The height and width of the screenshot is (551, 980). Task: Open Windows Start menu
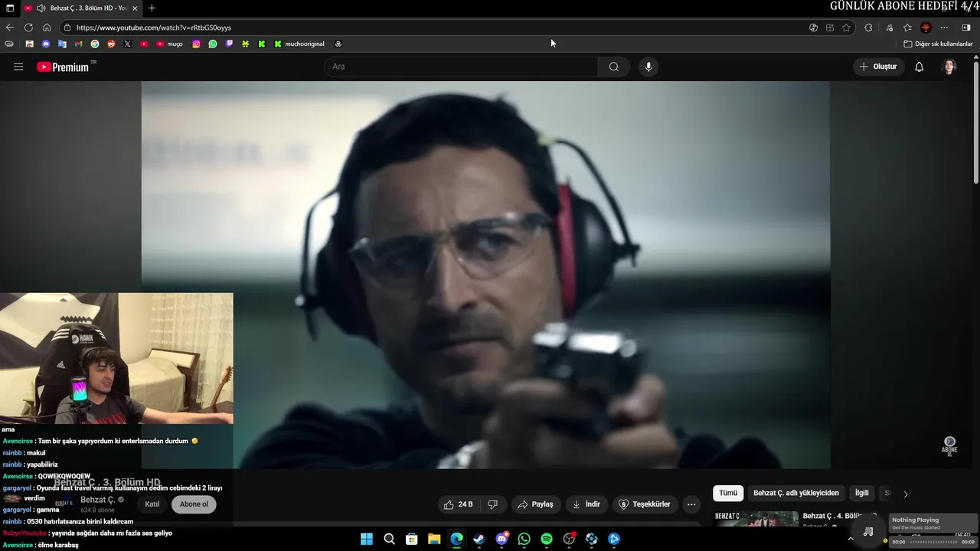tap(367, 539)
